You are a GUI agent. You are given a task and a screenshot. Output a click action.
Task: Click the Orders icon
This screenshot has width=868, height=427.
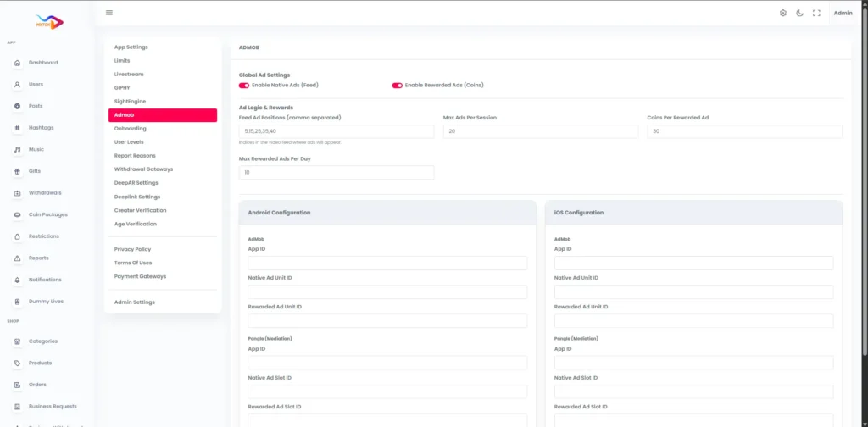17,385
